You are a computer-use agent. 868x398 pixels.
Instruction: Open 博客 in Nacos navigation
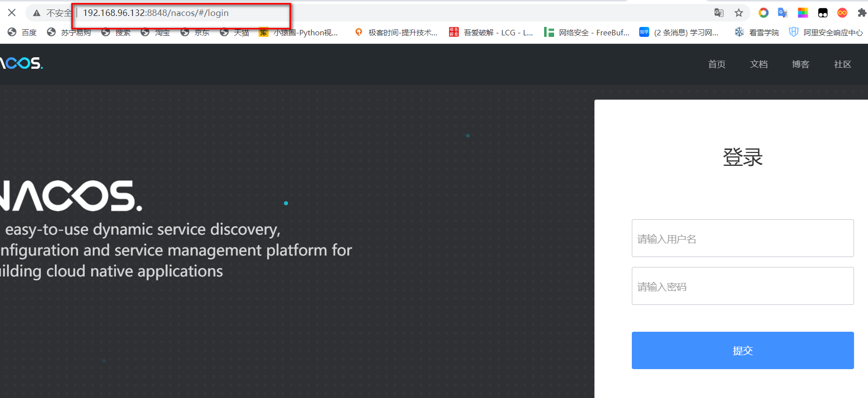(x=801, y=64)
